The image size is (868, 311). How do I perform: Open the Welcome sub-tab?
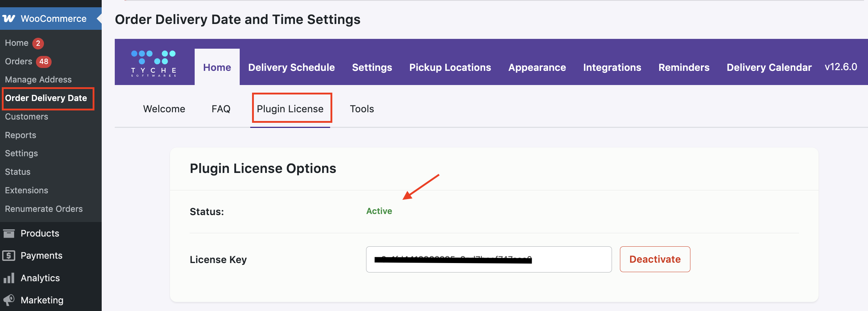164,109
